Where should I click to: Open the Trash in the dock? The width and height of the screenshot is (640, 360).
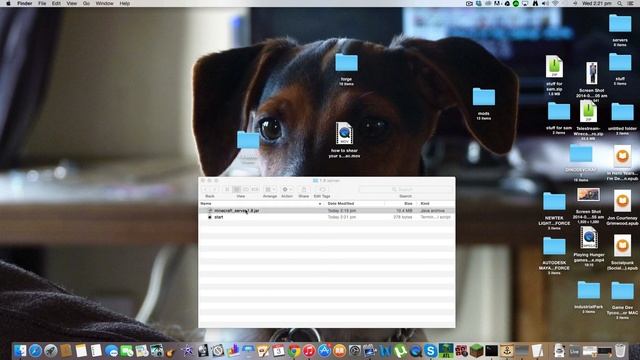click(620, 350)
